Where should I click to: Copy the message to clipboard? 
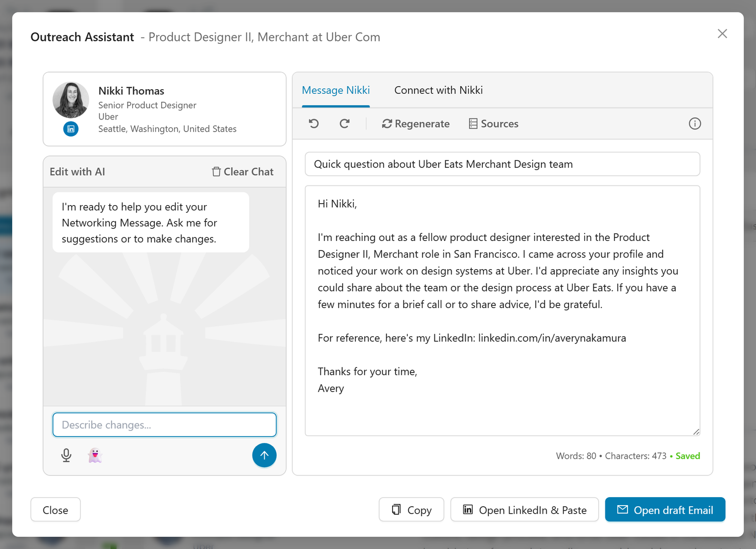pyautogui.click(x=411, y=510)
